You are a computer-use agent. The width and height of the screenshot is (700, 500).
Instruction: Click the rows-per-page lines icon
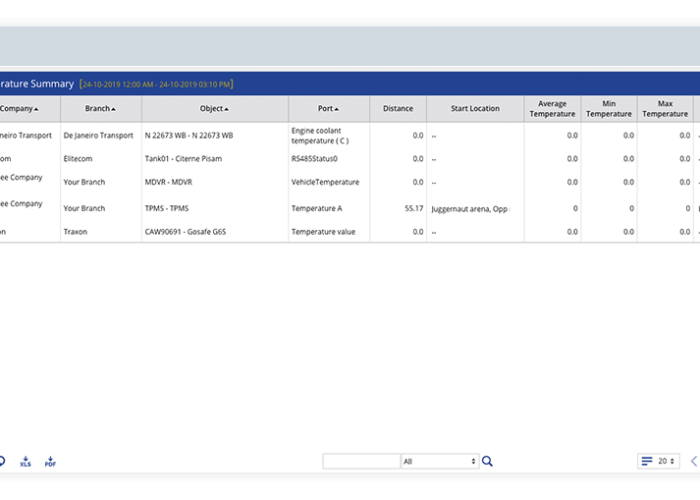pyautogui.click(x=647, y=461)
